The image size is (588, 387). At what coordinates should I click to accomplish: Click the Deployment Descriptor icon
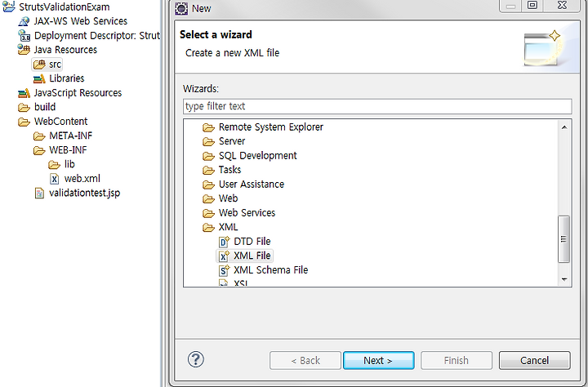pyautogui.click(x=24, y=36)
